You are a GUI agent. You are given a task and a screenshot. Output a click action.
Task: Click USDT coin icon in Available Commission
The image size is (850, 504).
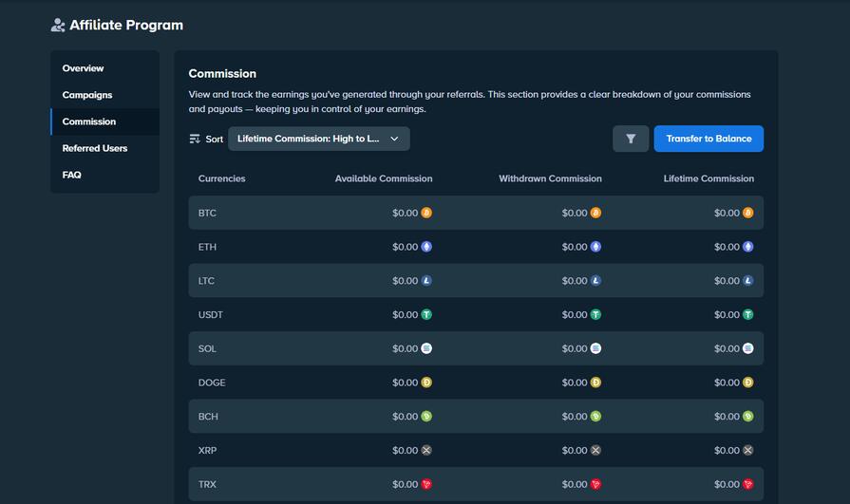pyautogui.click(x=426, y=314)
